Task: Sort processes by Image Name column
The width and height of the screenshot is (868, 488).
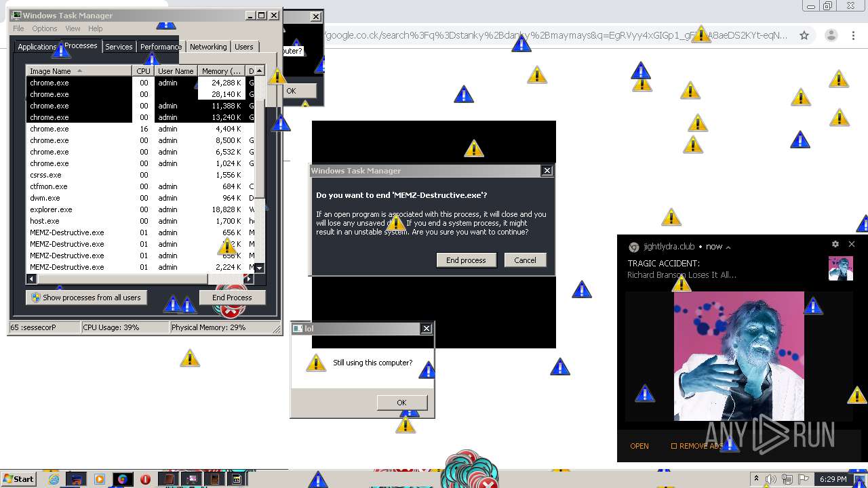Action: click(79, 70)
